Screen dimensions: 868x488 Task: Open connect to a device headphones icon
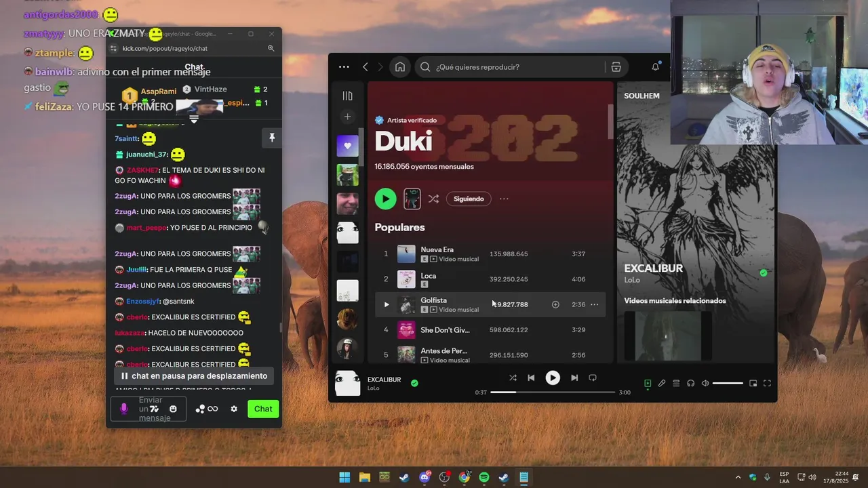click(690, 384)
